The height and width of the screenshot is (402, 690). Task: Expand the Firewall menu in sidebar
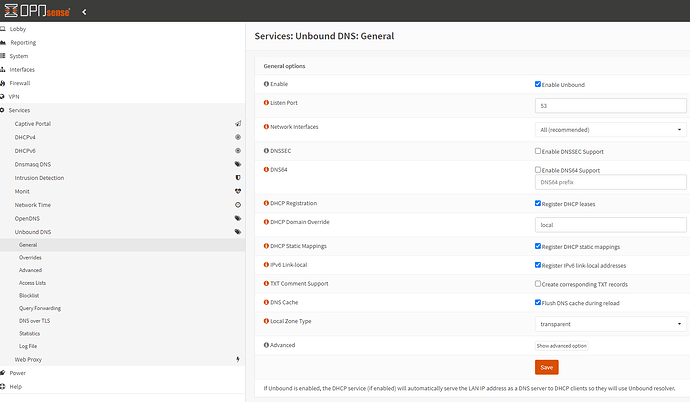pos(21,82)
